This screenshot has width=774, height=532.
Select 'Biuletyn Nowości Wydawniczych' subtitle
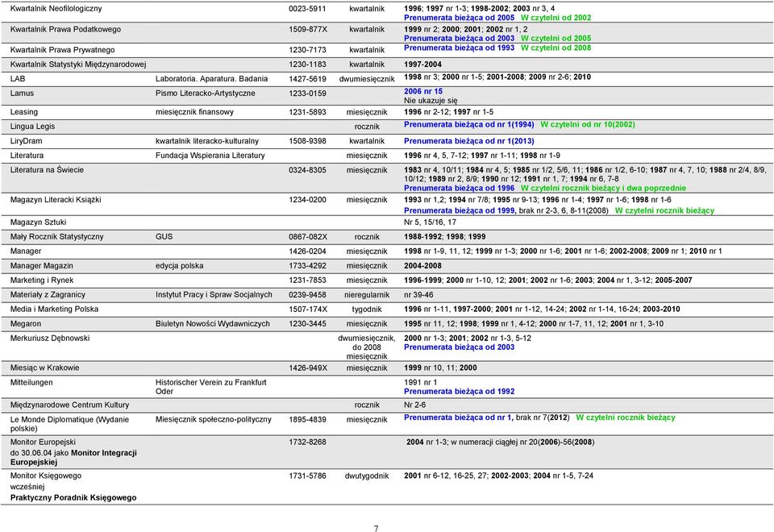tap(212, 324)
